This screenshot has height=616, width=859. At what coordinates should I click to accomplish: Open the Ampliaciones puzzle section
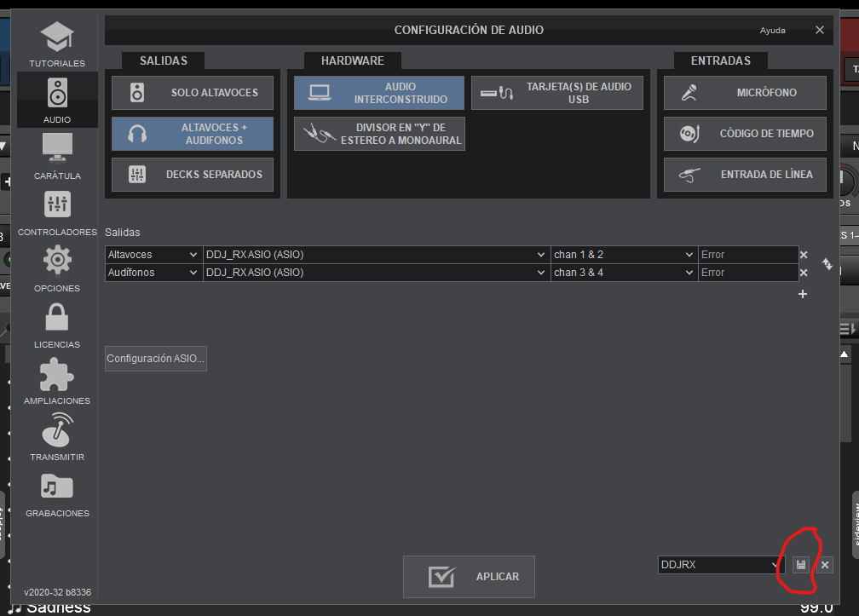pos(57,382)
